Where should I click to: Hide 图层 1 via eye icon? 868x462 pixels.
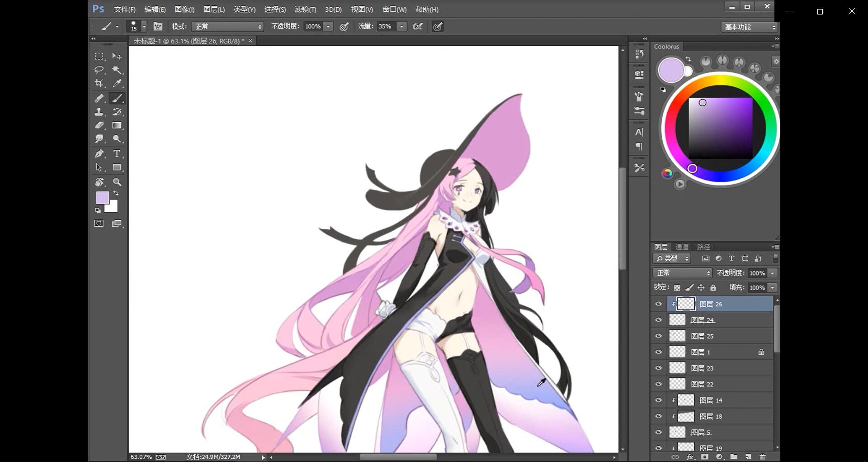[x=659, y=352]
